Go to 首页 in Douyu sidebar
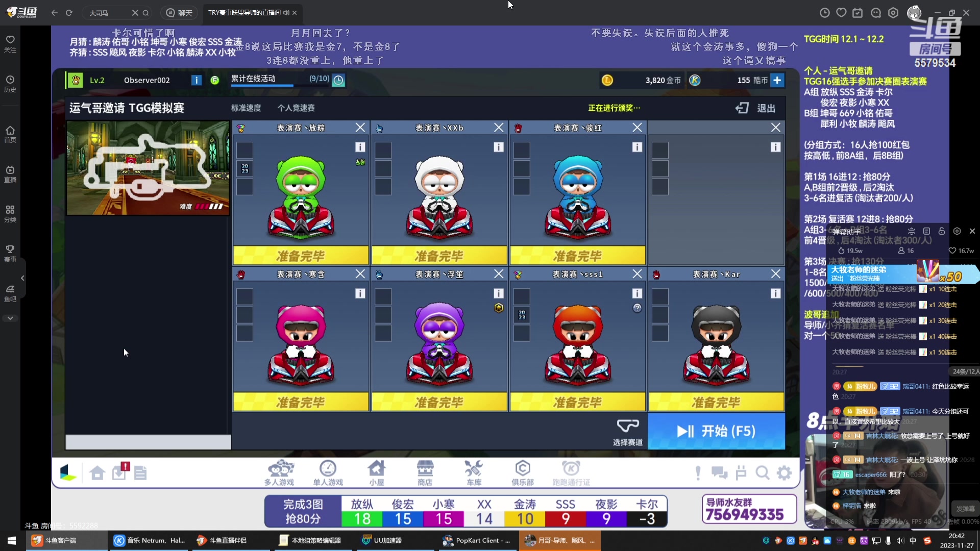 click(x=10, y=134)
